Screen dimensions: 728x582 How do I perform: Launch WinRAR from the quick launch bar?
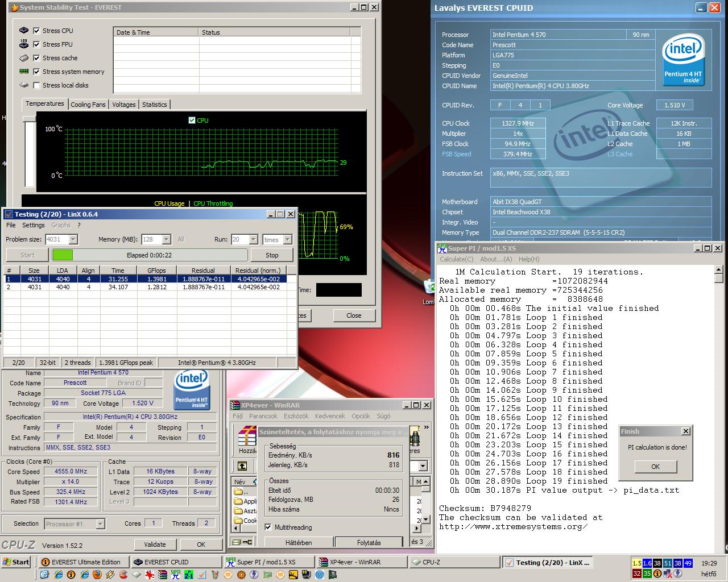tap(162, 575)
